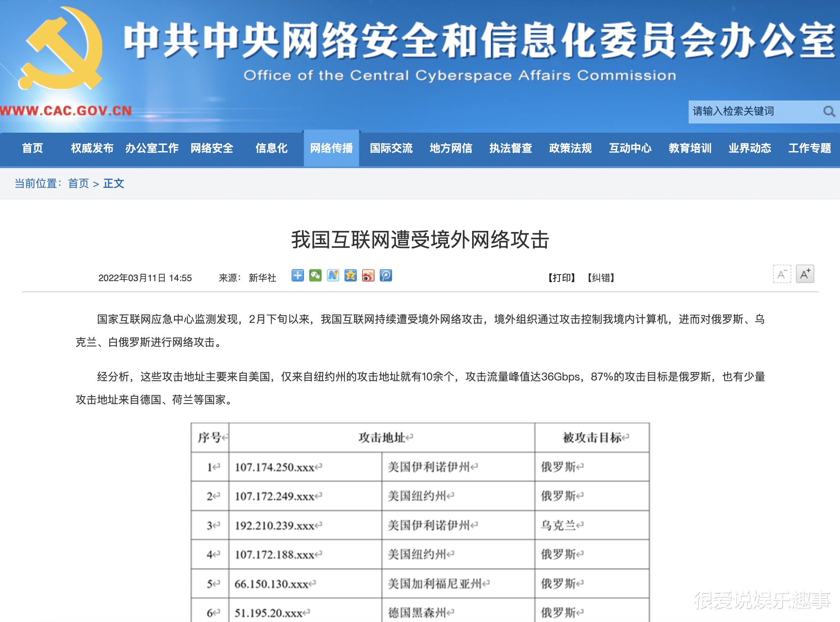Select the 业界动态 menu item
The image size is (840, 622).
[x=750, y=148]
